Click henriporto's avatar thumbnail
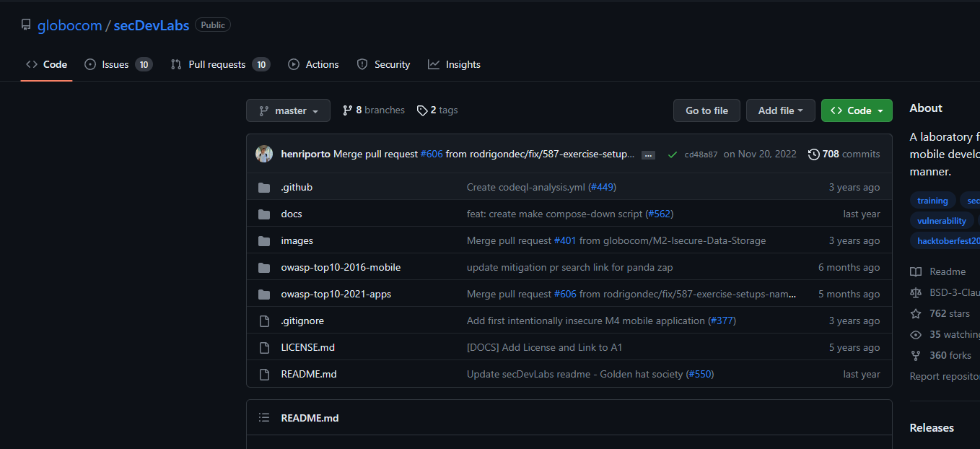This screenshot has height=449, width=980. (x=264, y=154)
